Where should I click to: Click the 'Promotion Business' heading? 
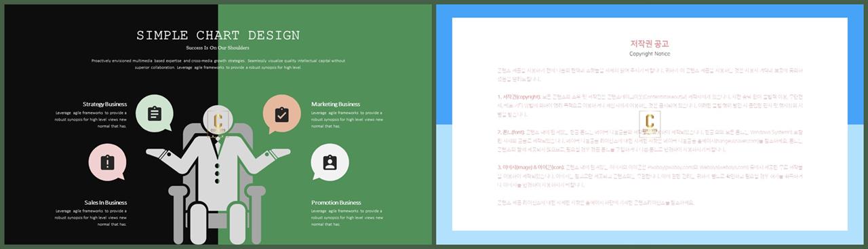(336, 202)
